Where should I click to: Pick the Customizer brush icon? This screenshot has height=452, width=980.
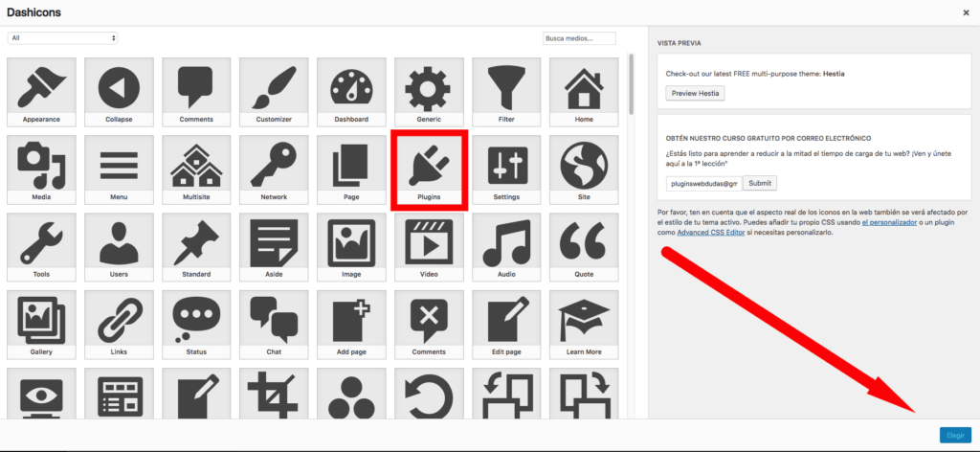274,92
